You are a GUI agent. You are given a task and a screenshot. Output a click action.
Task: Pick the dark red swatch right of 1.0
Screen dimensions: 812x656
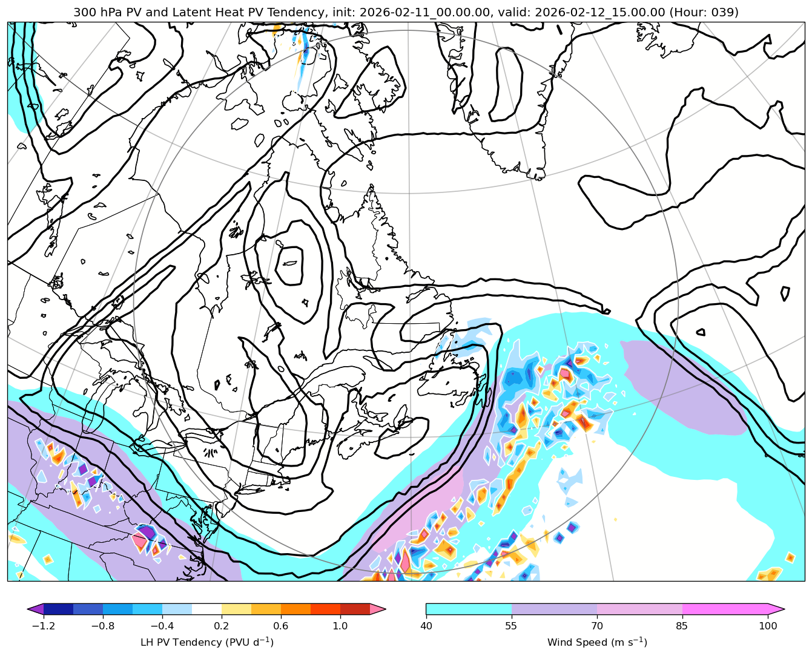[355, 609]
